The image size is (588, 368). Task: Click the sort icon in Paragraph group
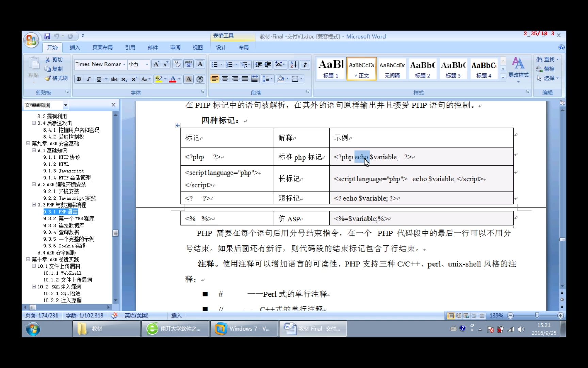tap(293, 64)
